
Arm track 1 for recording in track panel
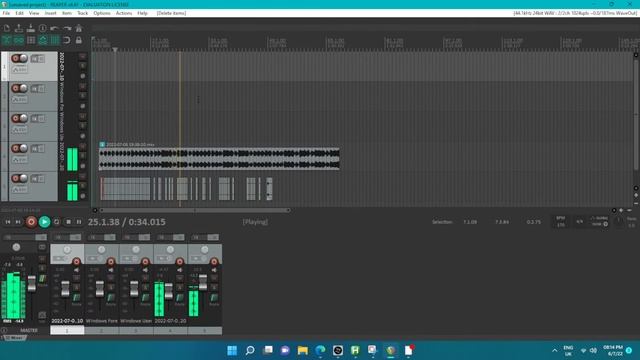pos(16,58)
